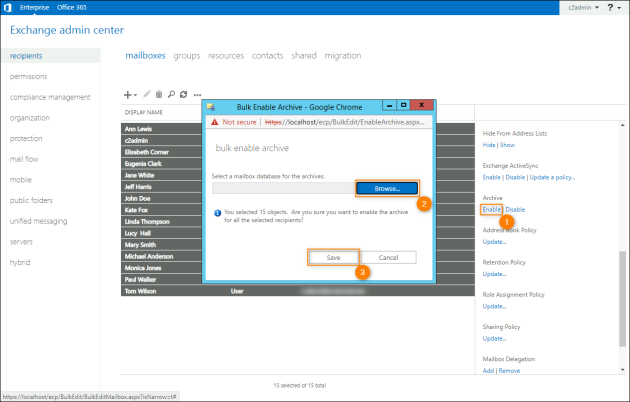The image size is (630, 402).
Task: Click Show link under Hide From Address Lists
Action: pos(507,145)
